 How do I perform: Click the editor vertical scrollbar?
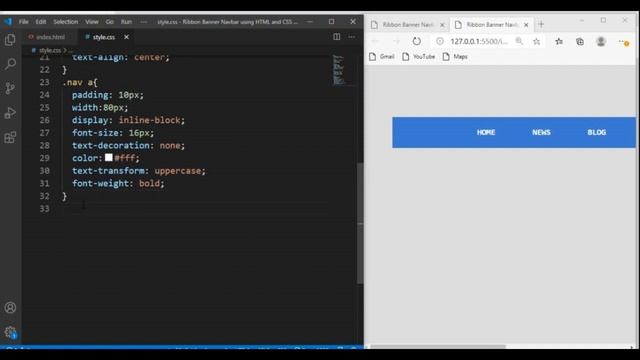[360, 223]
